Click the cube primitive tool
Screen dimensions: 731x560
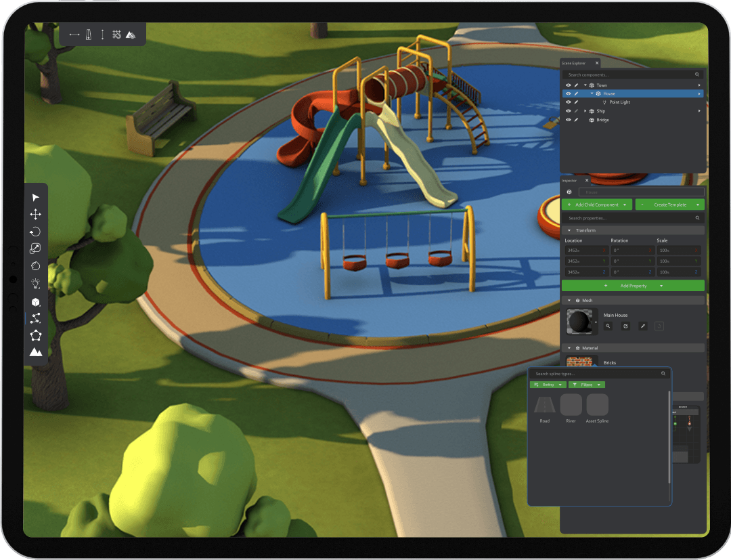coord(36,301)
